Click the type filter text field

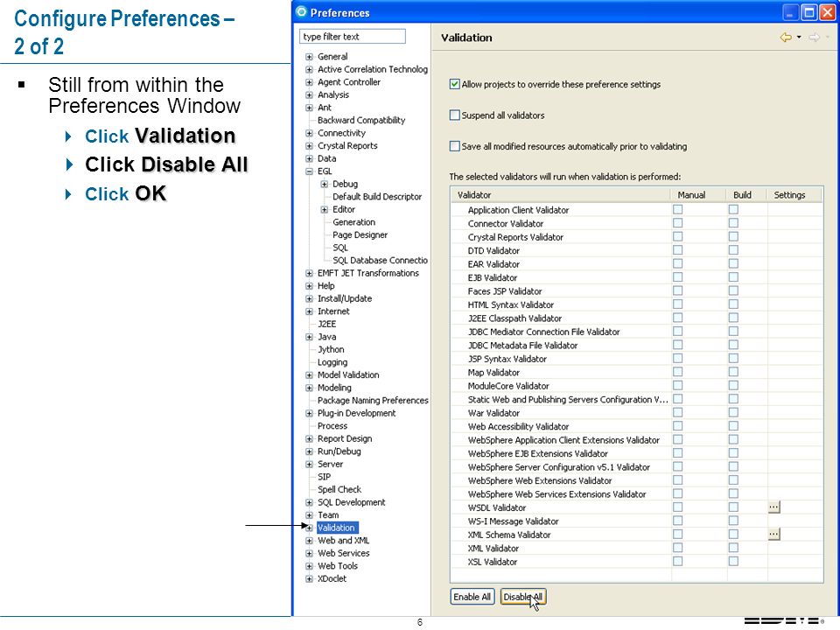tap(352, 37)
